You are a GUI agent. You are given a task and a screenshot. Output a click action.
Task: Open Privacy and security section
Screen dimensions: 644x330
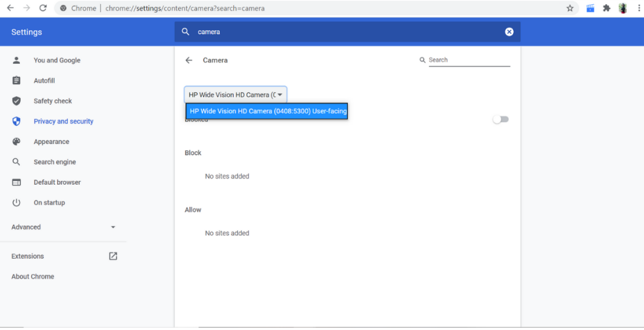click(x=64, y=121)
